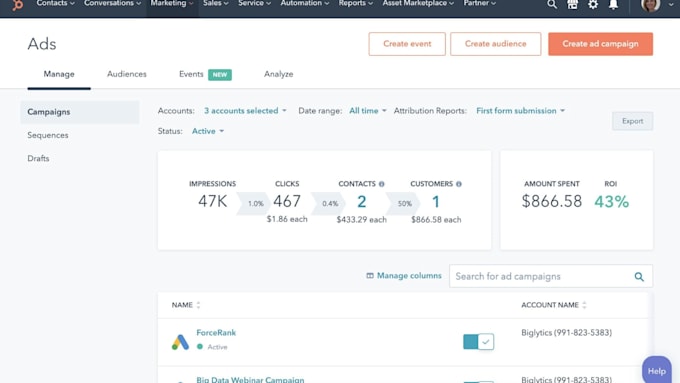Expand the 3 accounts selected dropdown
This screenshot has width=680, height=383.
point(245,111)
